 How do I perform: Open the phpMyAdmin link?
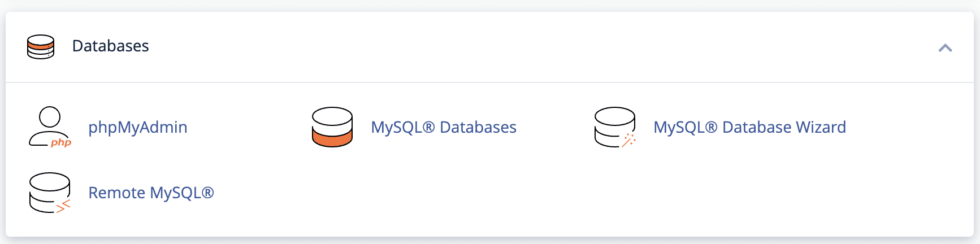[x=138, y=127]
